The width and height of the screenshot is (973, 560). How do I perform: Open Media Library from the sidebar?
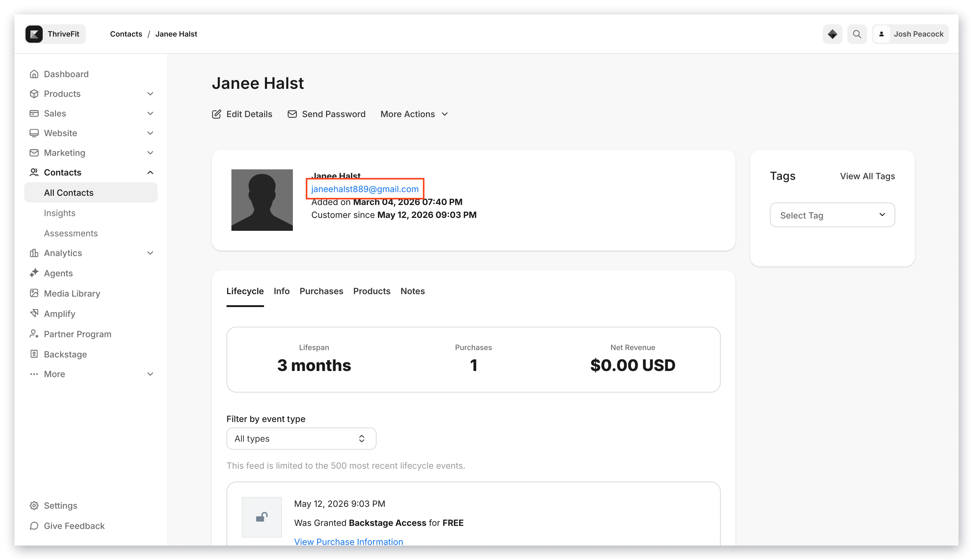(72, 293)
